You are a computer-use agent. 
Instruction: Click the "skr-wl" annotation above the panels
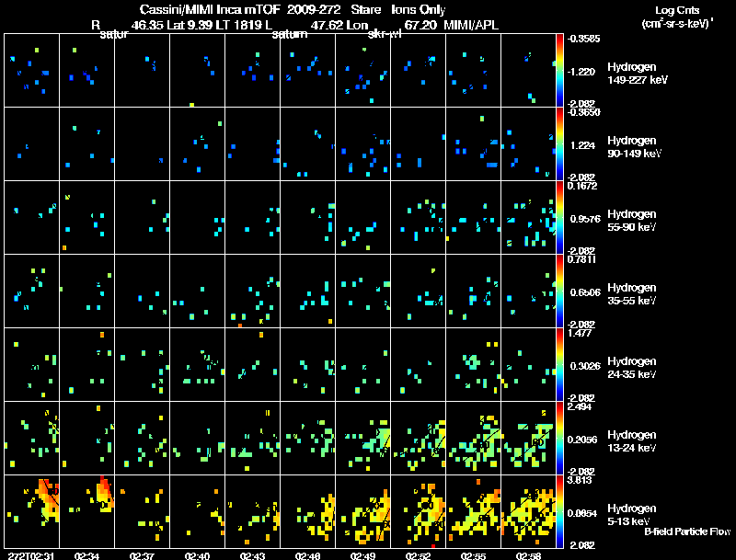pyautogui.click(x=385, y=35)
